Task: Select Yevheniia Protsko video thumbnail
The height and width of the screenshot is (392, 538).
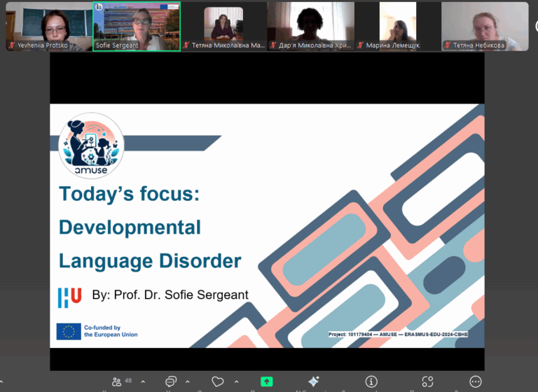Action: 49,27
